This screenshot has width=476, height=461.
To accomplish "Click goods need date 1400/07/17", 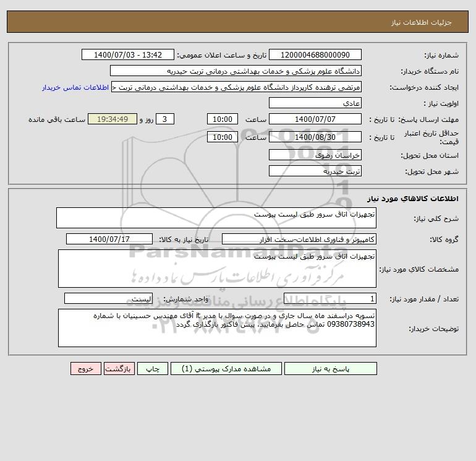I will click(x=109, y=239).
